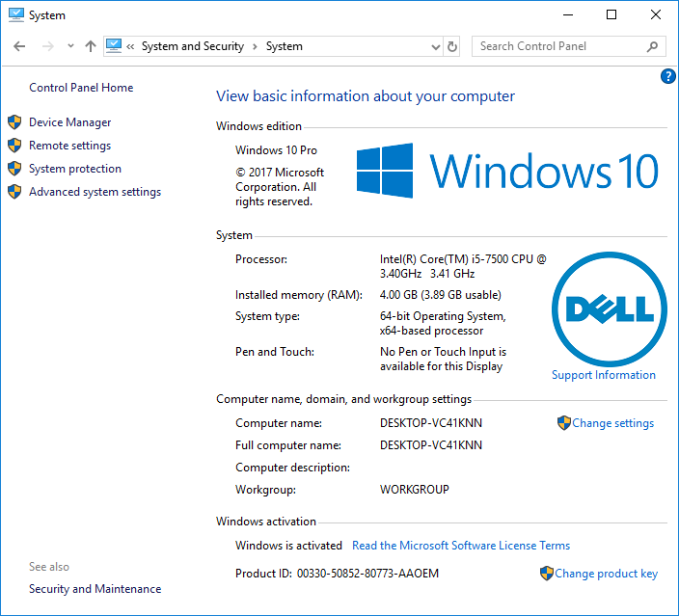Open address bar history dropdown arrow
The width and height of the screenshot is (679, 616).
(x=436, y=46)
